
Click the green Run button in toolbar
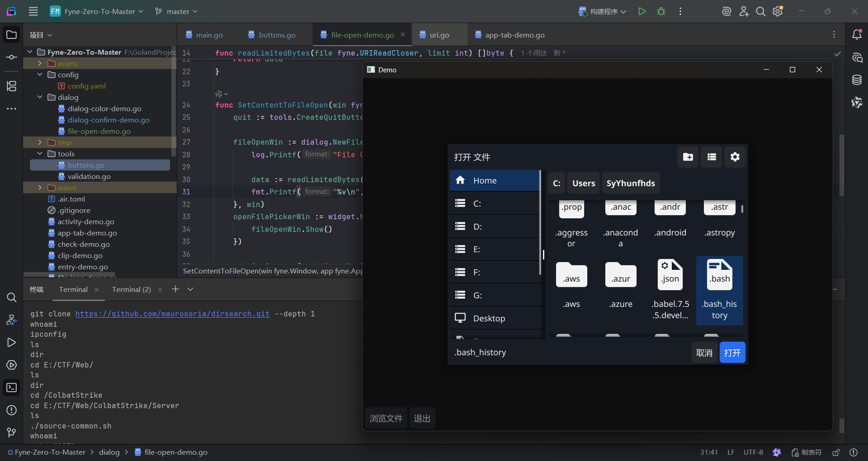tap(642, 12)
